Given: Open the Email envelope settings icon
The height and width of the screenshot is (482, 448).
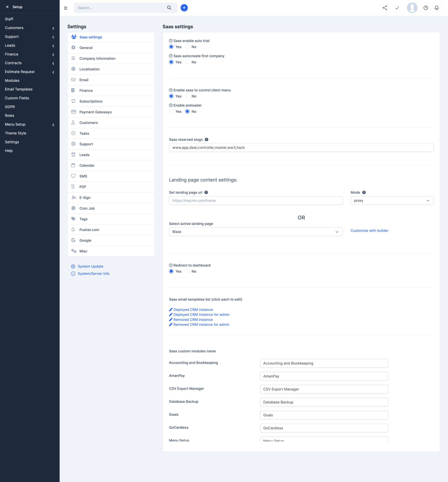Looking at the screenshot, I should coord(73,80).
